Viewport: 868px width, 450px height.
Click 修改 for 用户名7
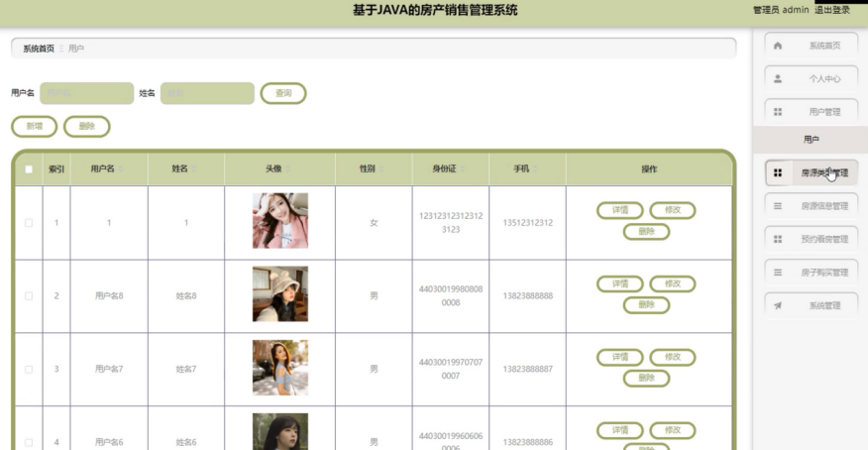tap(673, 357)
